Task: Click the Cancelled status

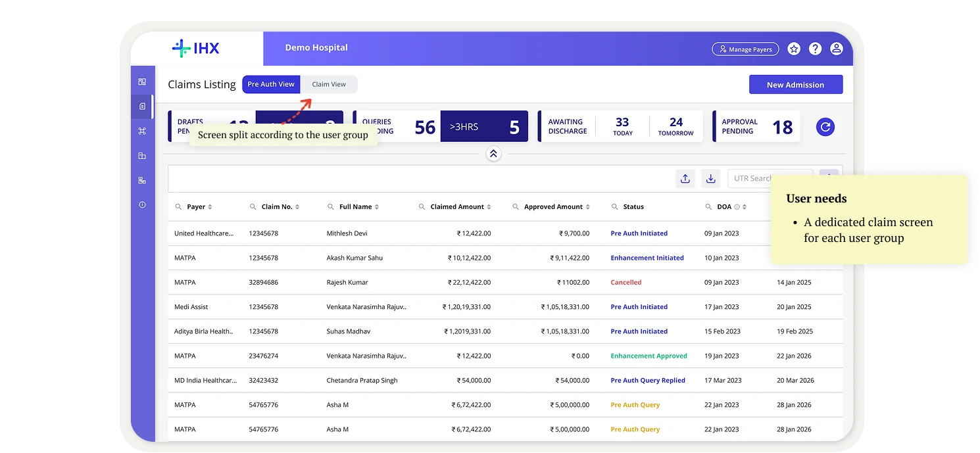Action: pos(626,282)
